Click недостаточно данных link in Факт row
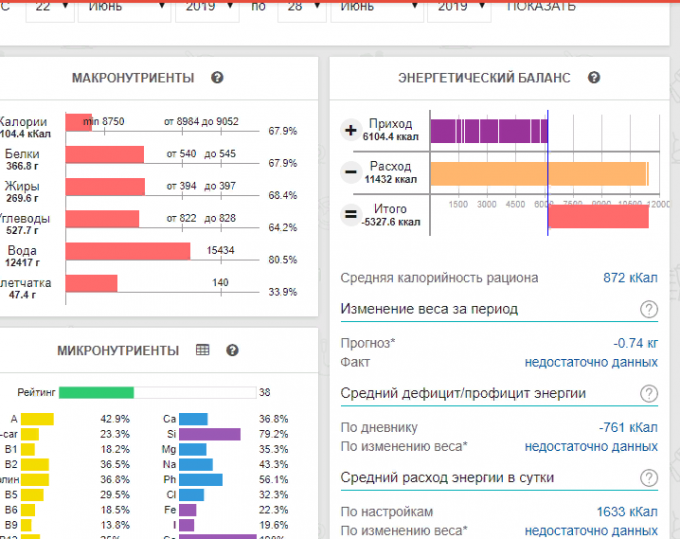This screenshot has width=680, height=539. pos(591,362)
